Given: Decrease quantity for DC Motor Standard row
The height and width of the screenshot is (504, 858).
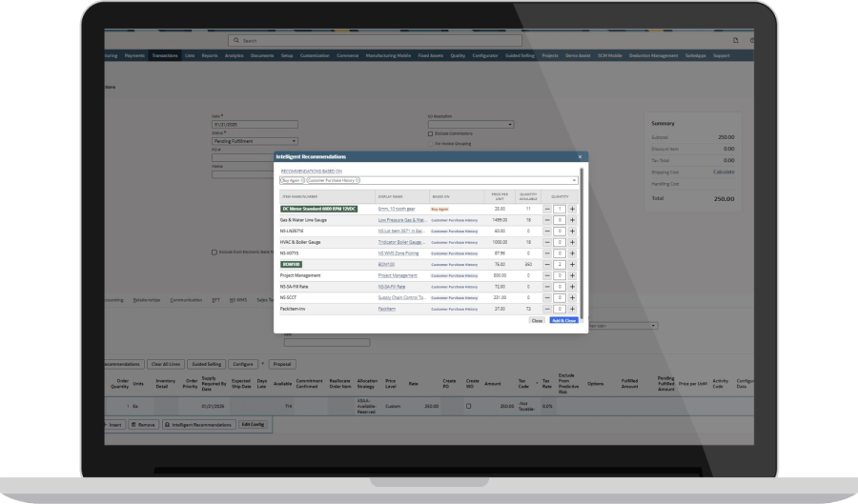Looking at the screenshot, I should coord(546,209).
